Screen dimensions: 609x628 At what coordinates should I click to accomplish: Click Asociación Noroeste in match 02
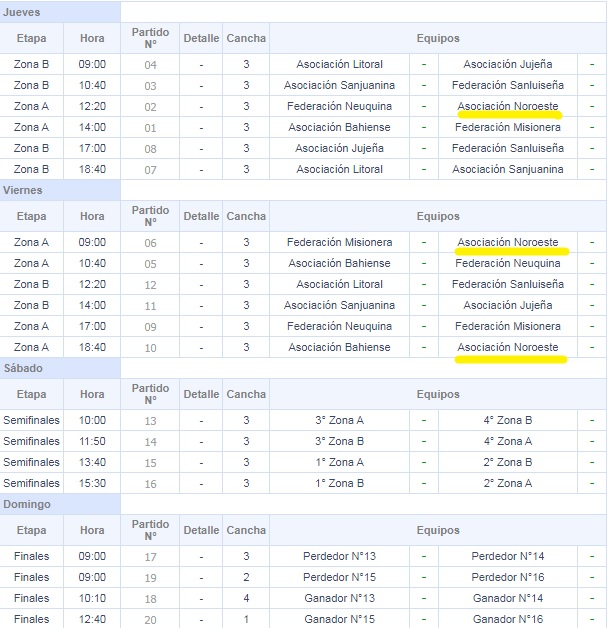point(507,106)
